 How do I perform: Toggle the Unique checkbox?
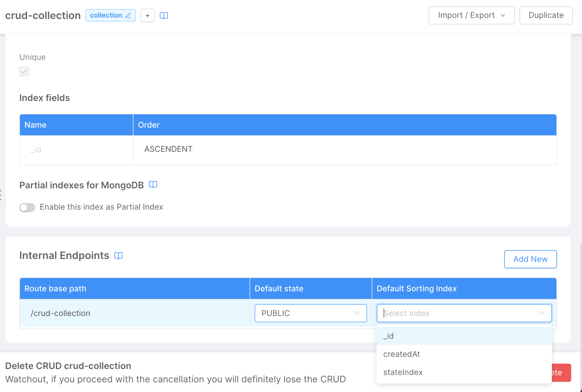click(24, 71)
